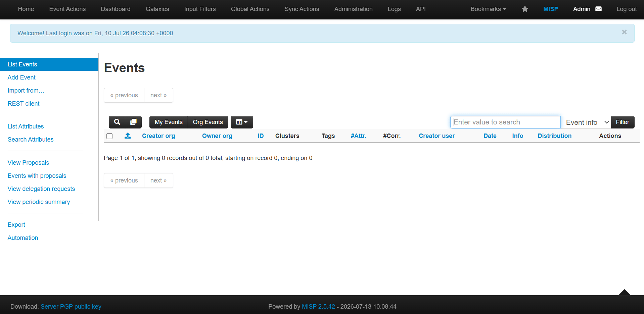Open View Proposals
Screen dimensions: 644x314
pyautogui.click(x=28, y=163)
